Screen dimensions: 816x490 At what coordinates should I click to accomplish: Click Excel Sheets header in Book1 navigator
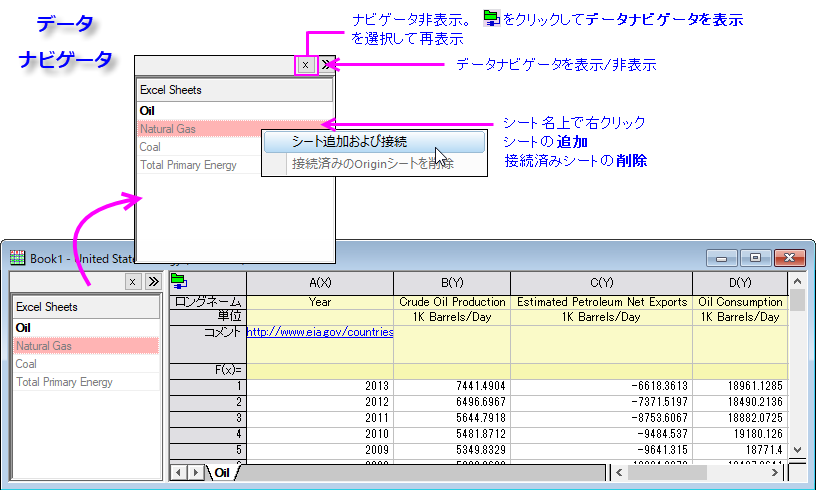coord(86,307)
